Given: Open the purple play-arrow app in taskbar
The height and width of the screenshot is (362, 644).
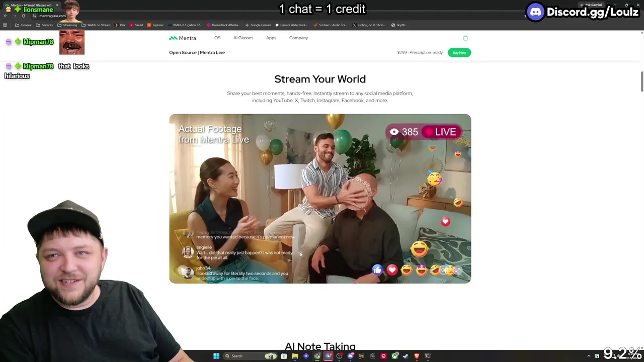Looking at the screenshot, I should (x=306, y=356).
